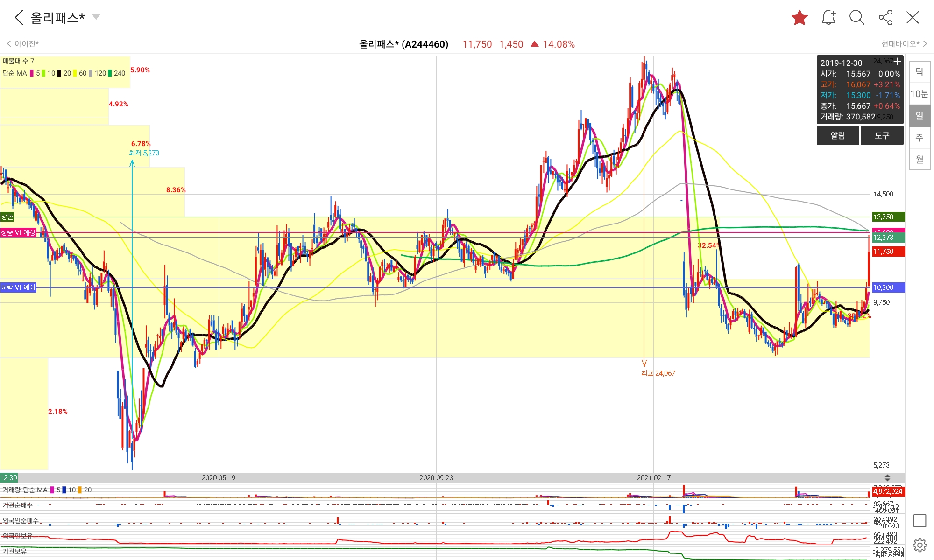Switch to the 틱 chart tab
The height and width of the screenshot is (560, 934).
(x=919, y=72)
